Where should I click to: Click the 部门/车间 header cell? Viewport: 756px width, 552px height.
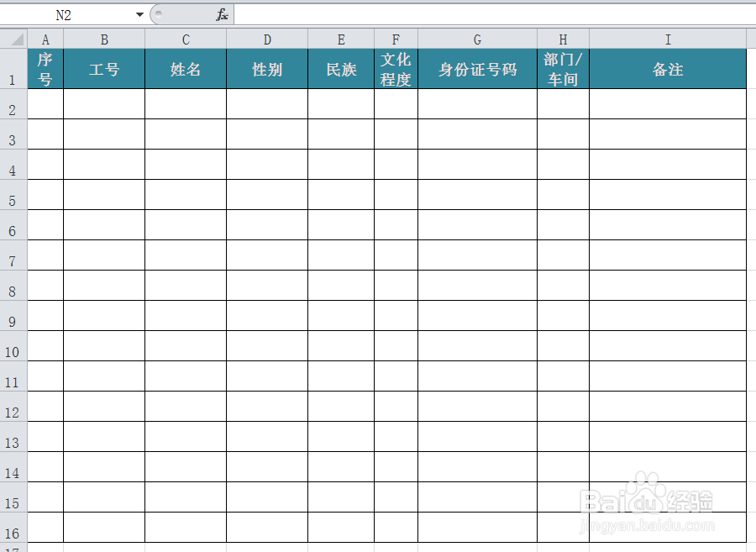[x=562, y=68]
